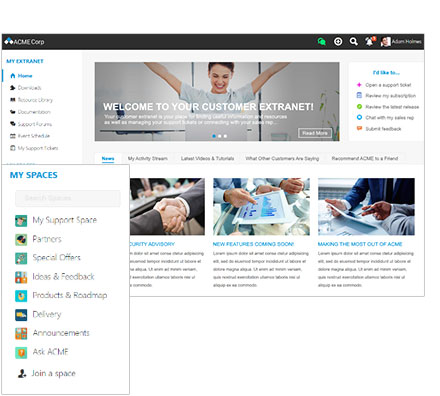Open My Support Tickets sidebar text

click(x=38, y=148)
